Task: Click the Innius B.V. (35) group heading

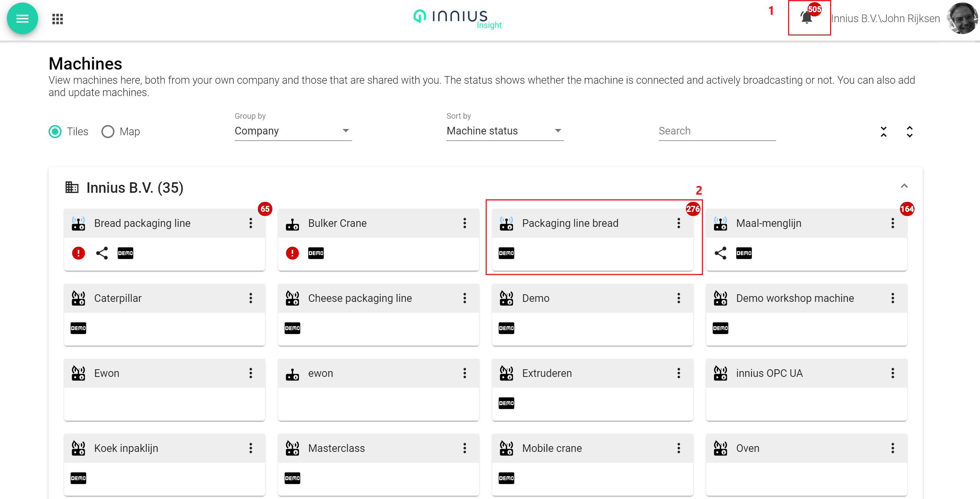Action: 135,188
